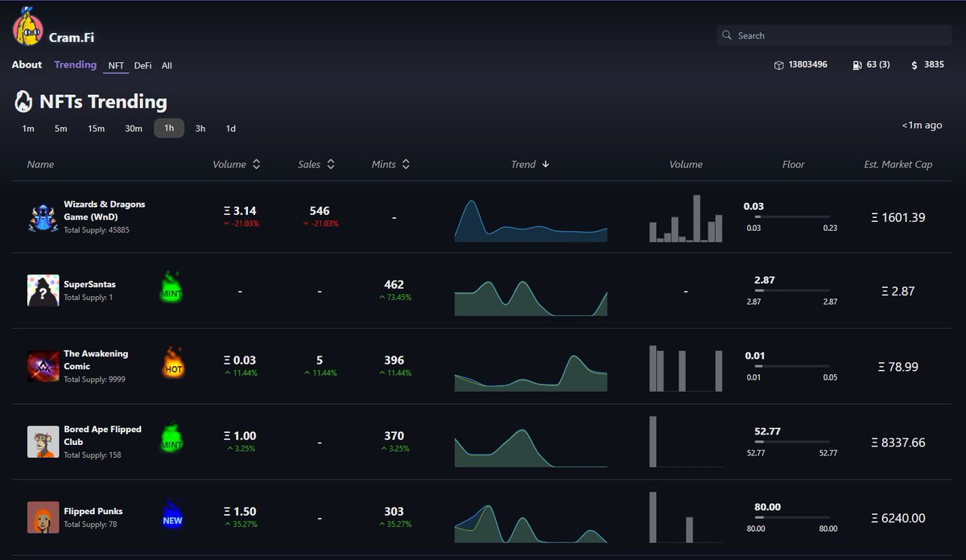The height and width of the screenshot is (560, 966).
Task: Click the search magnifier icon
Action: (x=728, y=35)
